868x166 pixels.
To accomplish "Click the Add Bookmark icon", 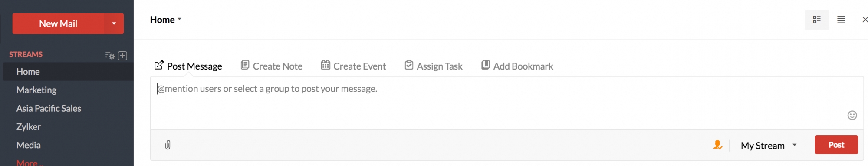I will [486, 65].
